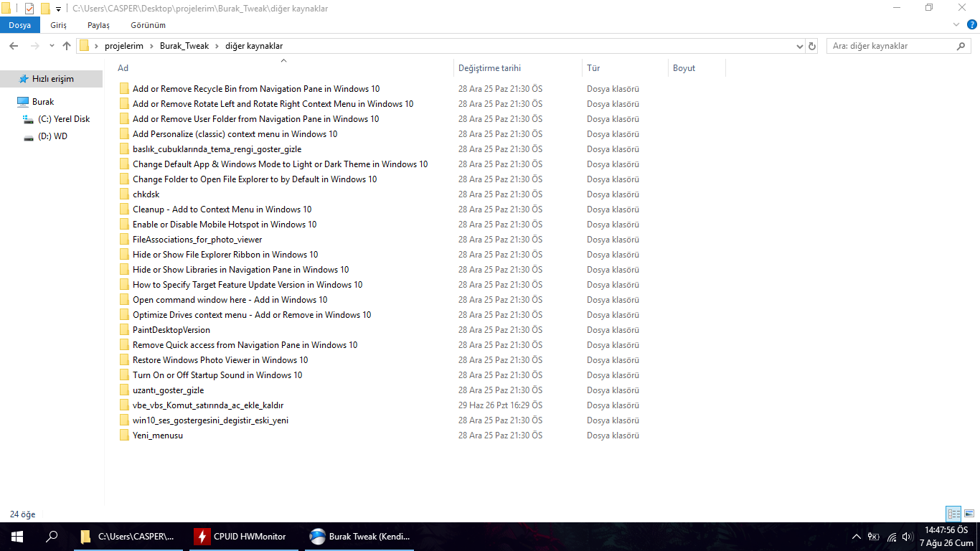The height and width of the screenshot is (551, 980).
Task: Switch to Details view icon in status bar
Action: (x=953, y=514)
